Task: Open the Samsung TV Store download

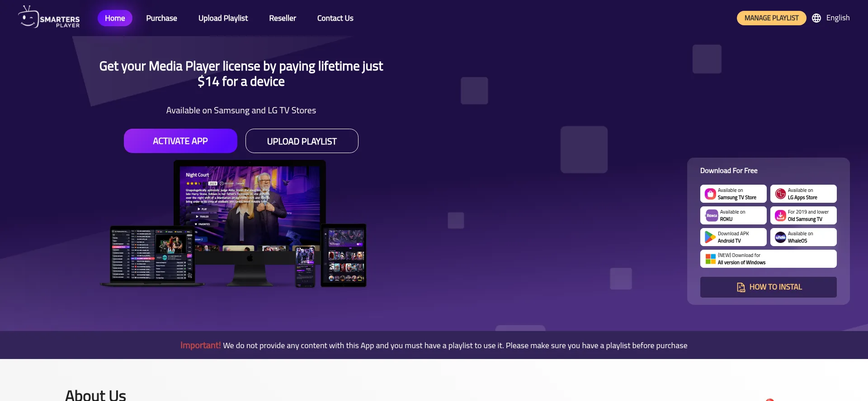Action: [733, 194]
